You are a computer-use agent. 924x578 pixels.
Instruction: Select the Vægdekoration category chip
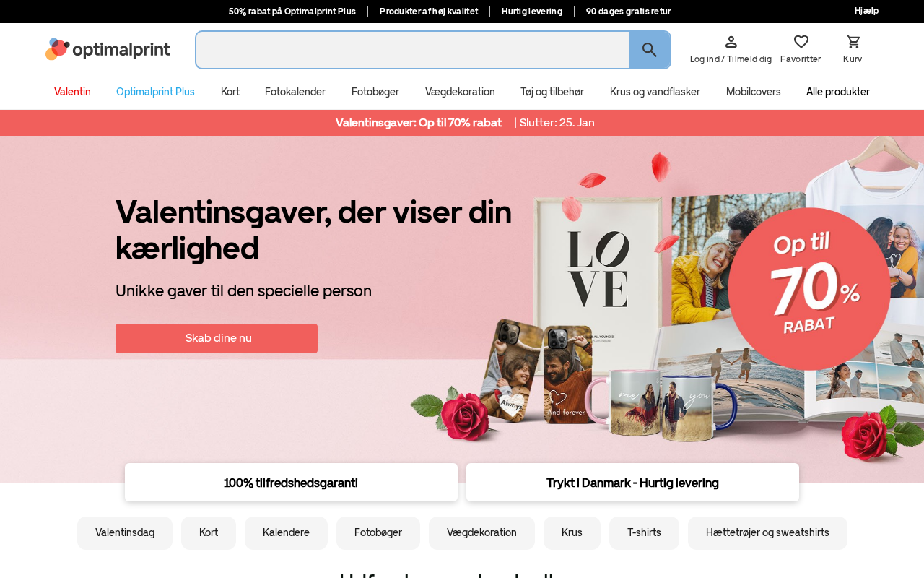(481, 533)
